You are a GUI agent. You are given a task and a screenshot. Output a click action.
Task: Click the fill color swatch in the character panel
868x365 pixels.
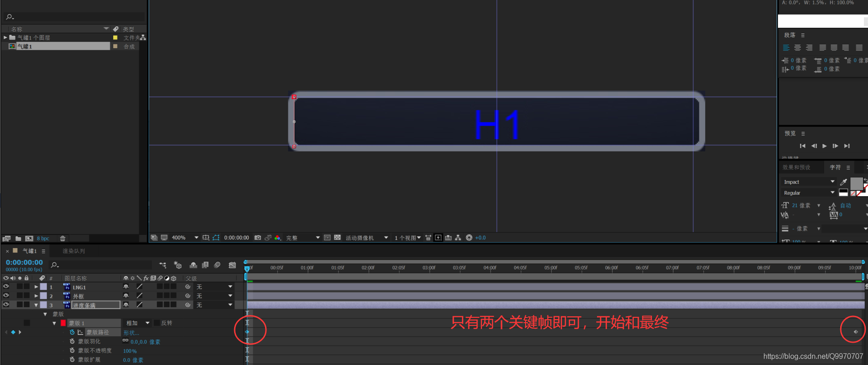point(856,183)
